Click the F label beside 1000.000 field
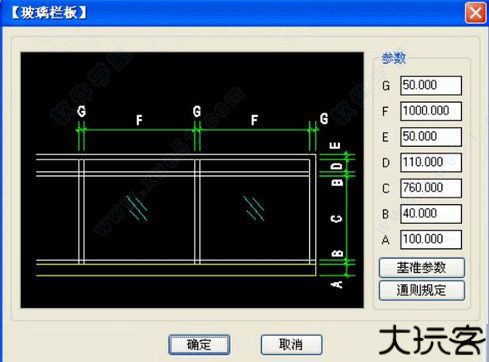This screenshot has width=489, height=362. 385,111
